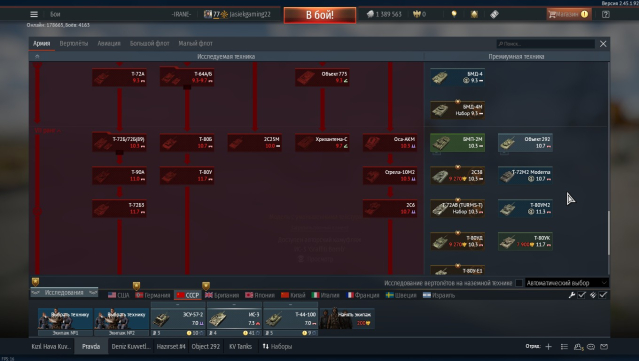Open the Автоматический выбор dropdown
Screen dimensions: 639x361
(566, 283)
